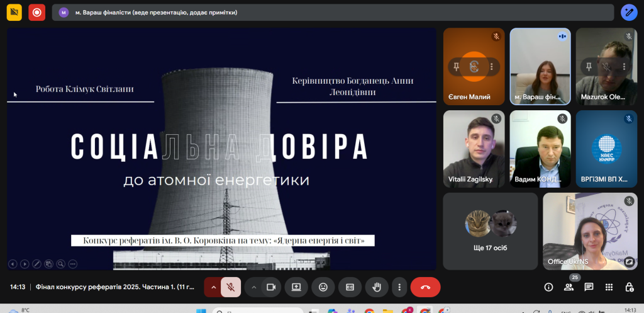The width and height of the screenshot is (644, 313).
Task: Turn on closed captions
Action: coord(350,287)
